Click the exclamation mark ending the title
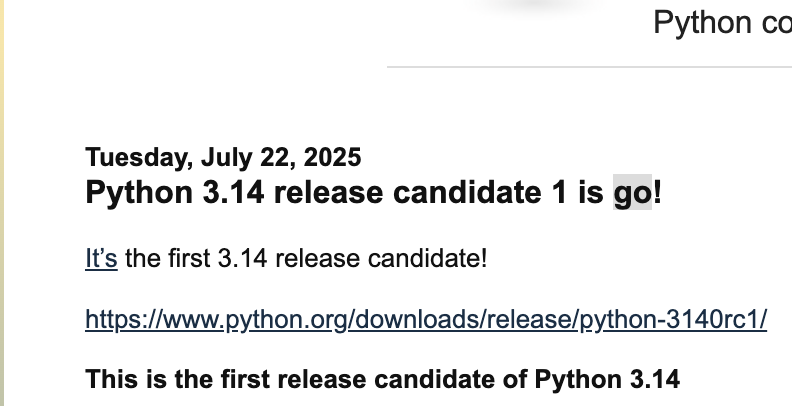Screen dimensions: 792x406 (x=657, y=192)
